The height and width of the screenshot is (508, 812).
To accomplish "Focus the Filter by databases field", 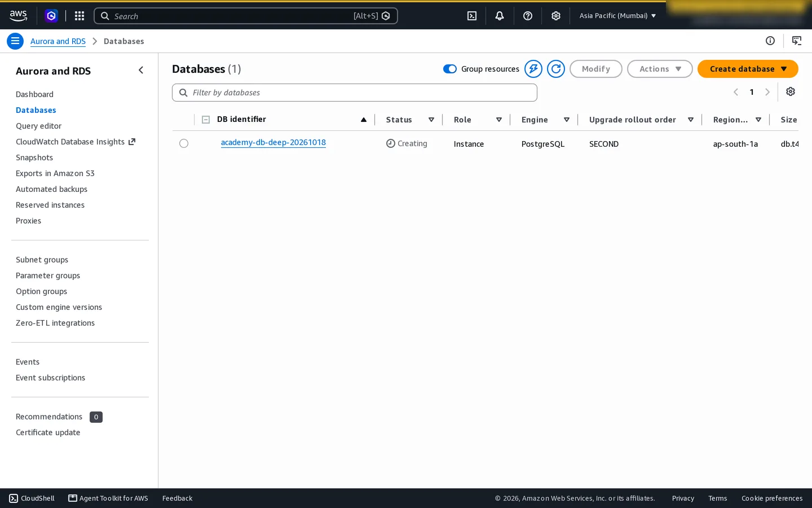I will point(355,93).
